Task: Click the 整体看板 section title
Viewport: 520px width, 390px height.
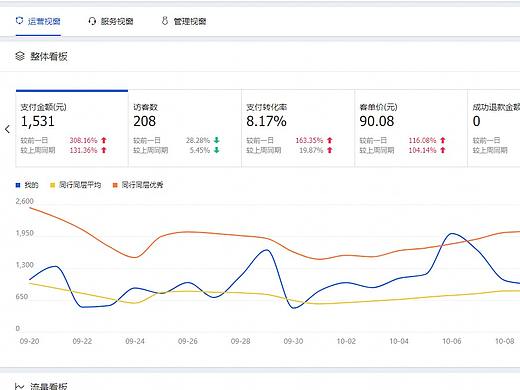Action: pos(49,56)
